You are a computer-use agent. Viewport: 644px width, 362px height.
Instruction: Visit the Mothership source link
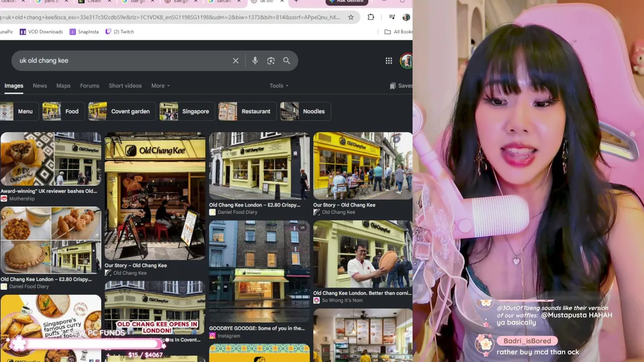[x=18, y=199]
